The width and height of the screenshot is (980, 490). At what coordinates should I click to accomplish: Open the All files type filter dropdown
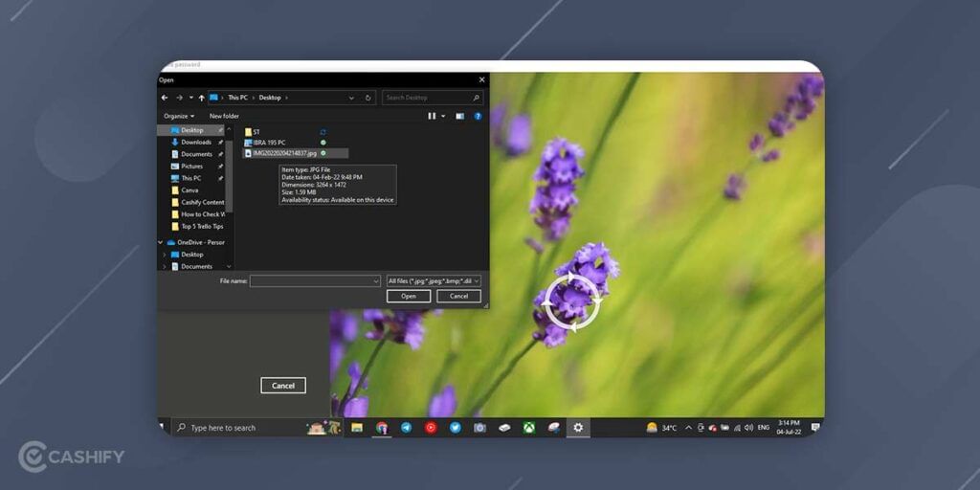pyautogui.click(x=434, y=281)
